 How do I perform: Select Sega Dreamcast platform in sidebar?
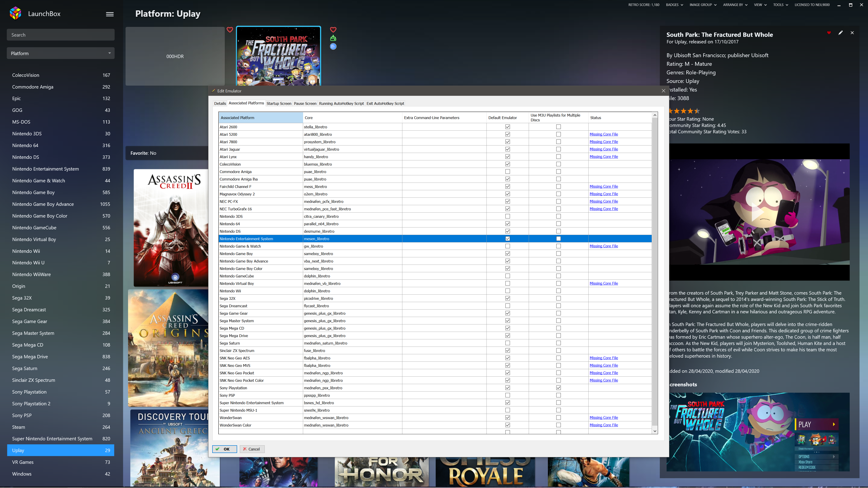(x=61, y=310)
